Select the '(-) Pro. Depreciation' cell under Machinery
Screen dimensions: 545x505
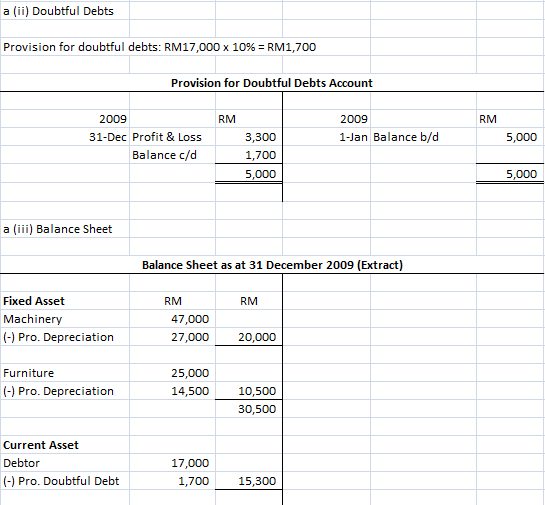coord(65,337)
